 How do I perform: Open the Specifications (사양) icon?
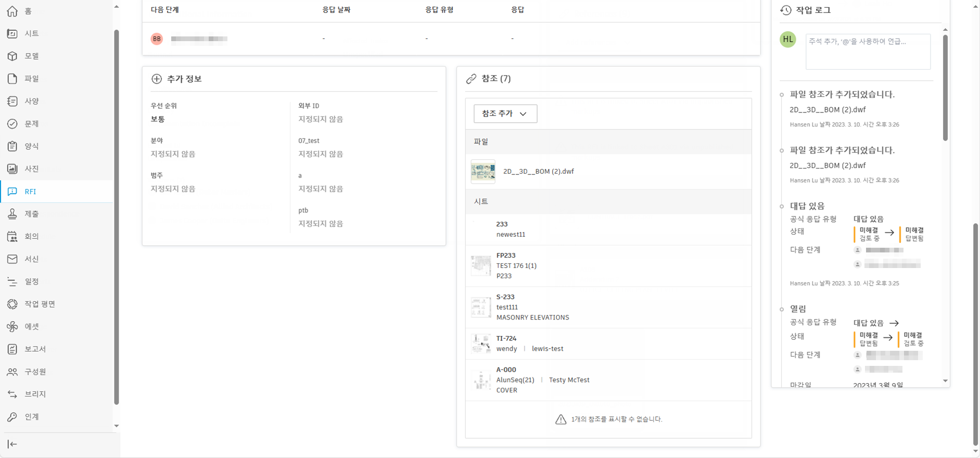point(12,101)
